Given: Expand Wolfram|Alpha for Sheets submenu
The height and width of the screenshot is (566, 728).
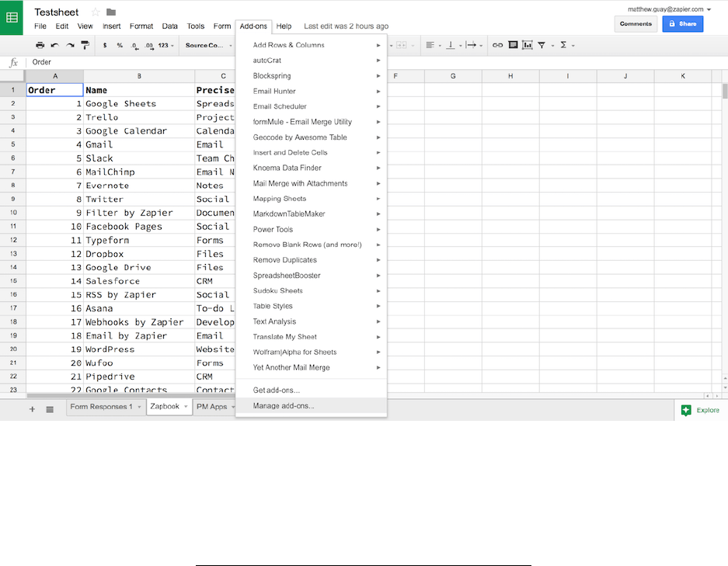Looking at the screenshot, I should (x=311, y=352).
